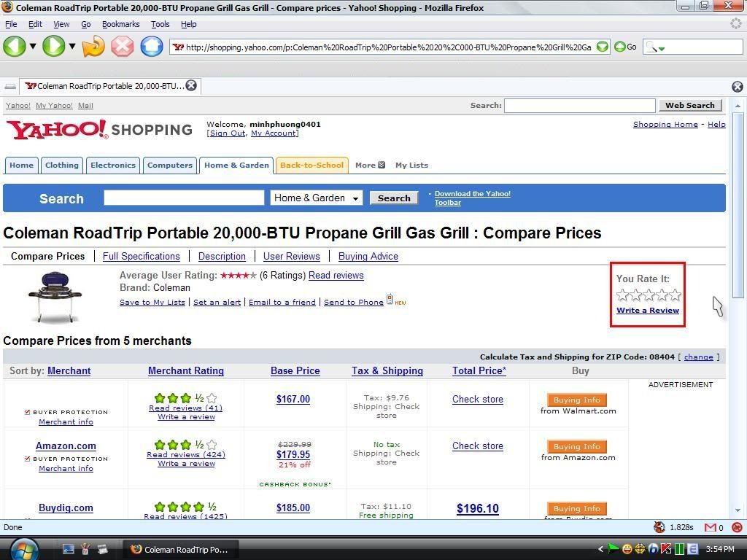Toggle the Amazon Buyer Protection checkmark
The image size is (747, 560).
(x=28, y=459)
